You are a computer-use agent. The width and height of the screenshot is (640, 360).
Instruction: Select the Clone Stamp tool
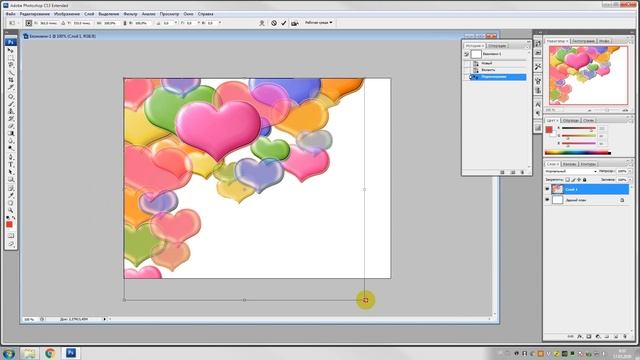click(11, 111)
